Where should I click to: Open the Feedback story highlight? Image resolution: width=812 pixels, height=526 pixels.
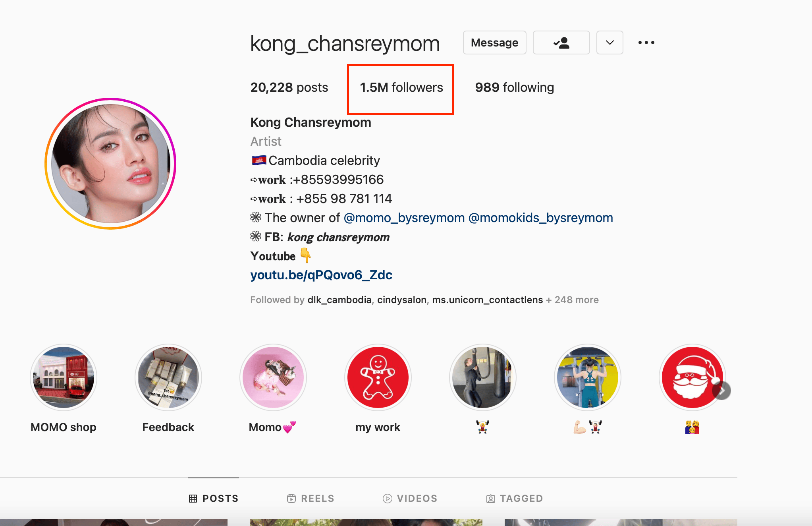click(x=168, y=377)
